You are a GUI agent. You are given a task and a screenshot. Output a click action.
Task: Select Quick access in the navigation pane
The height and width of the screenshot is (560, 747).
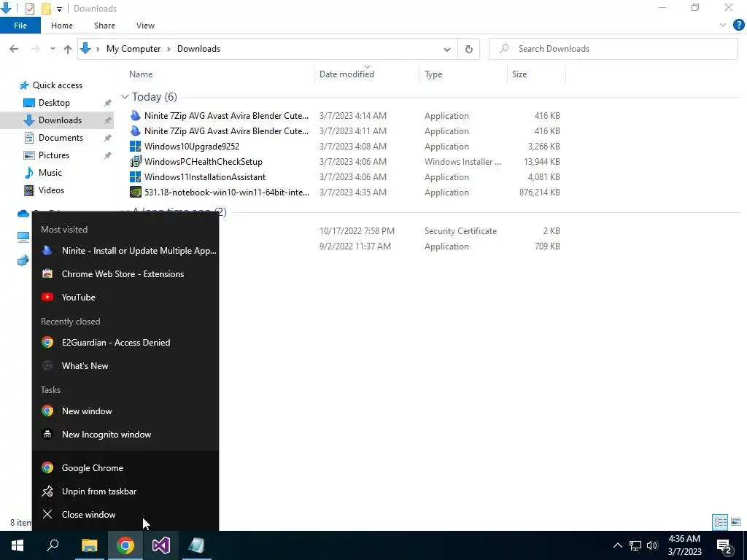click(x=58, y=85)
